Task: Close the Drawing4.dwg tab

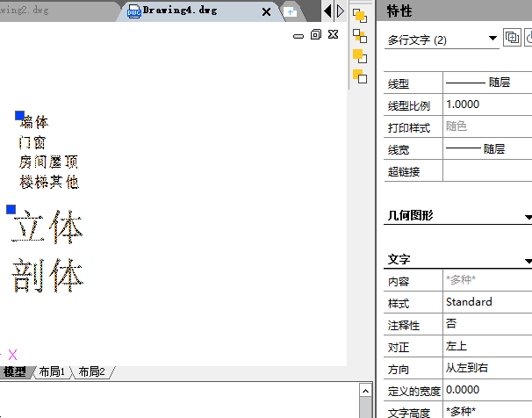Action: point(267,11)
